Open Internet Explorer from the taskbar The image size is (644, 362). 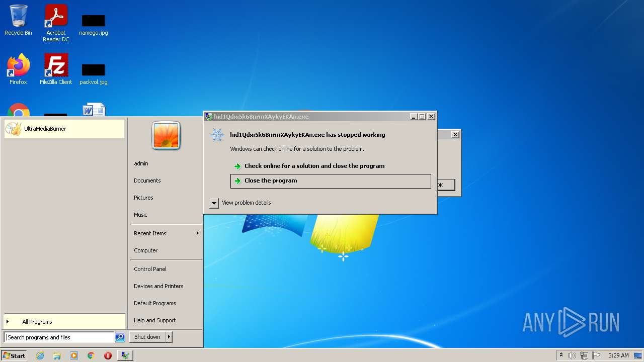[x=40, y=355]
